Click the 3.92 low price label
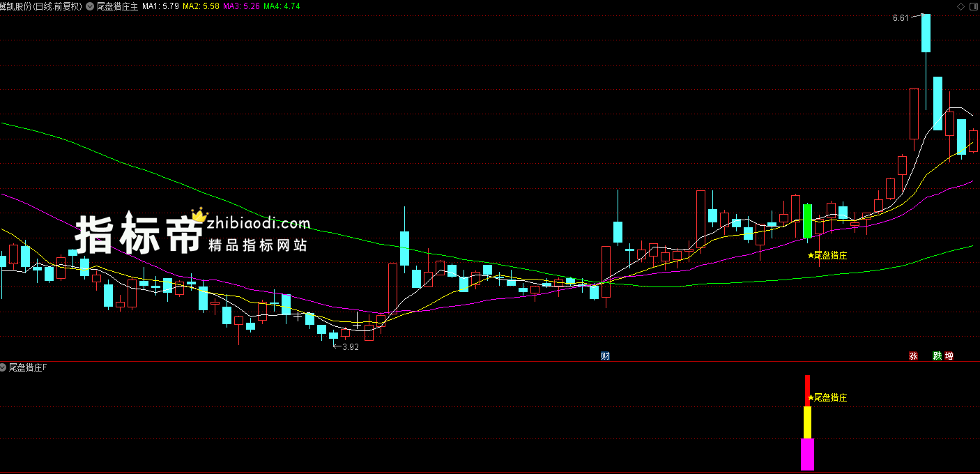Image resolution: width=980 pixels, height=474 pixels. pos(350,347)
